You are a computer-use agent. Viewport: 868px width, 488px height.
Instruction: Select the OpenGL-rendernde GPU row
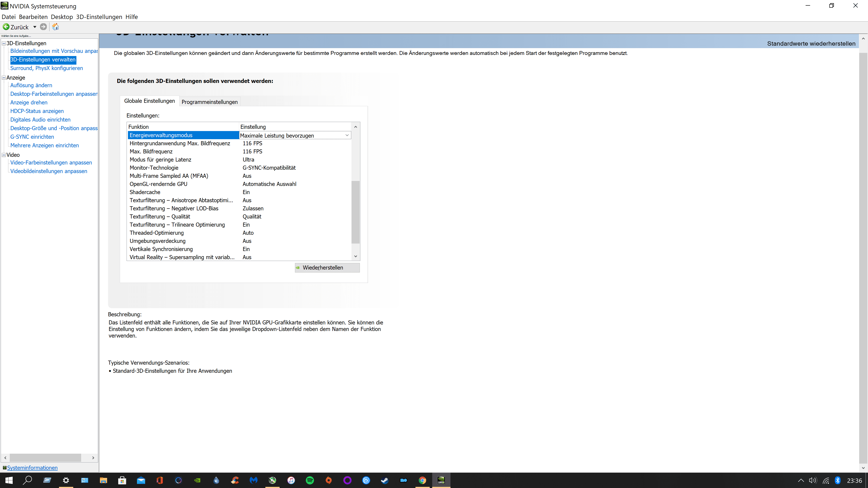239,184
